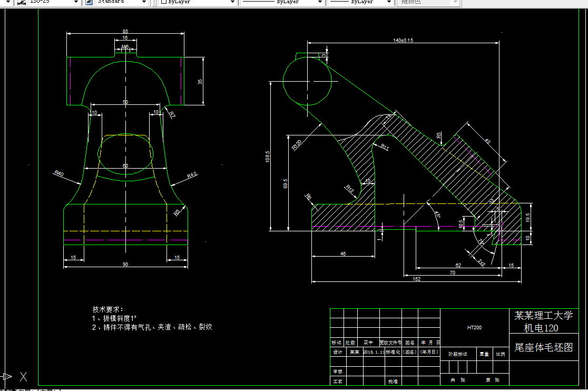Image resolution: width=588 pixels, height=391 pixels.
Task: Select the 85 width dimension
Action: 125,31
